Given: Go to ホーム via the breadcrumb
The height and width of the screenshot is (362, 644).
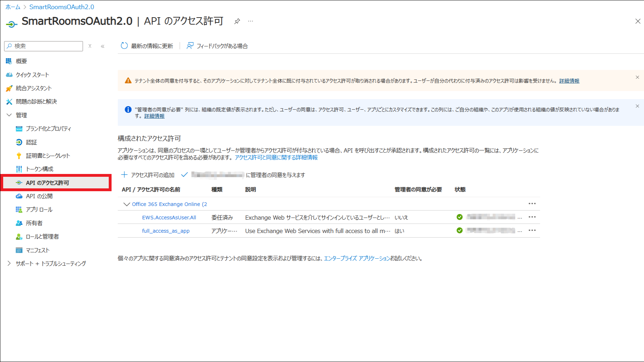Looking at the screenshot, I should point(13,7).
